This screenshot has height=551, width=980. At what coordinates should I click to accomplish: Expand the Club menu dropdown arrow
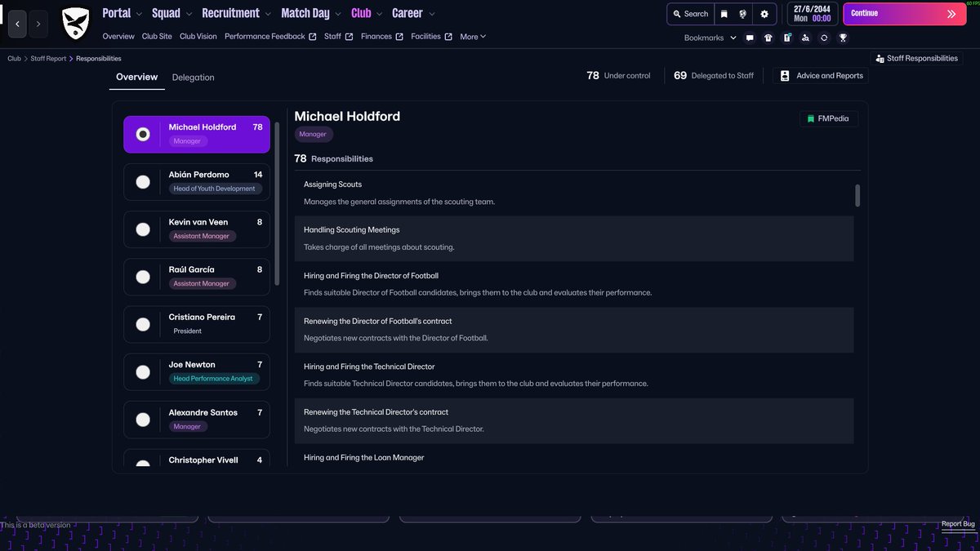click(x=379, y=14)
